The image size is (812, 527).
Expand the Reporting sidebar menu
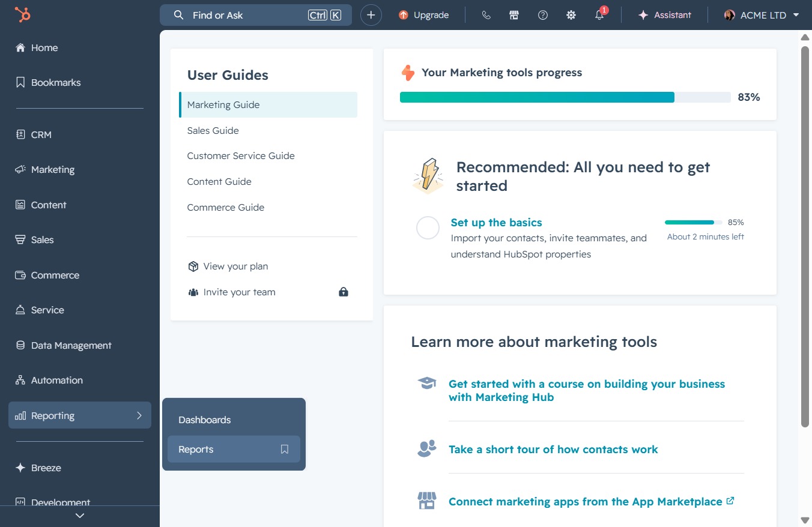(x=80, y=415)
